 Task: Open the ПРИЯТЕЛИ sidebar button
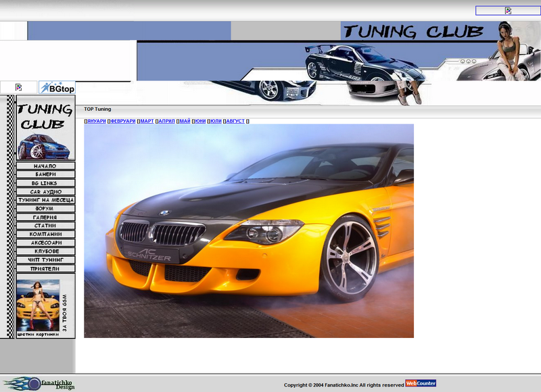tap(45, 268)
